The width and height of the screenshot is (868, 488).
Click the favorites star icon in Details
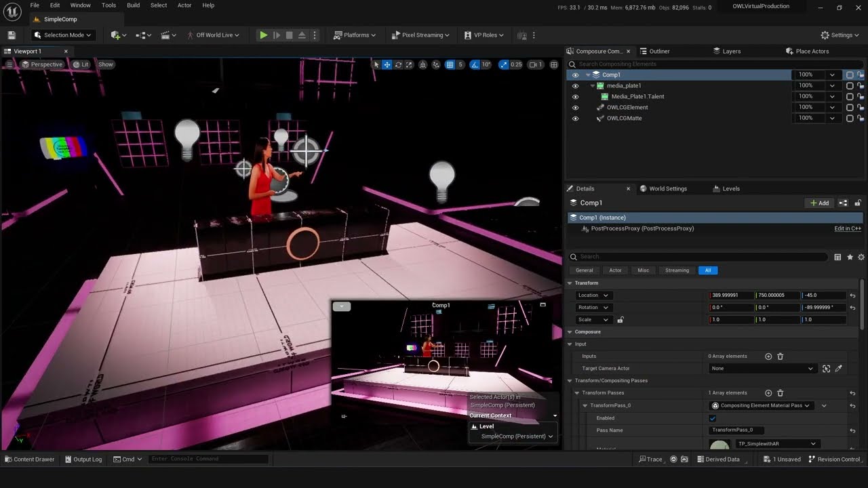[x=850, y=258]
